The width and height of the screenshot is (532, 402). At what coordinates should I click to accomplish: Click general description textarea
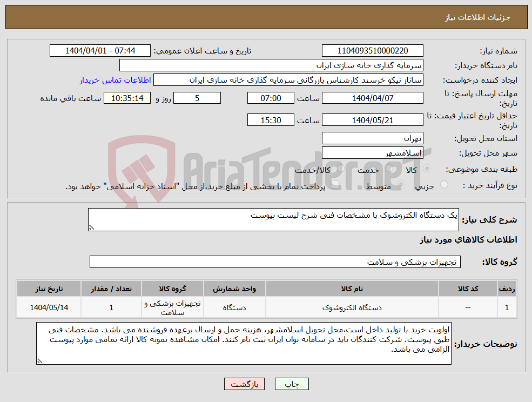[273, 220]
